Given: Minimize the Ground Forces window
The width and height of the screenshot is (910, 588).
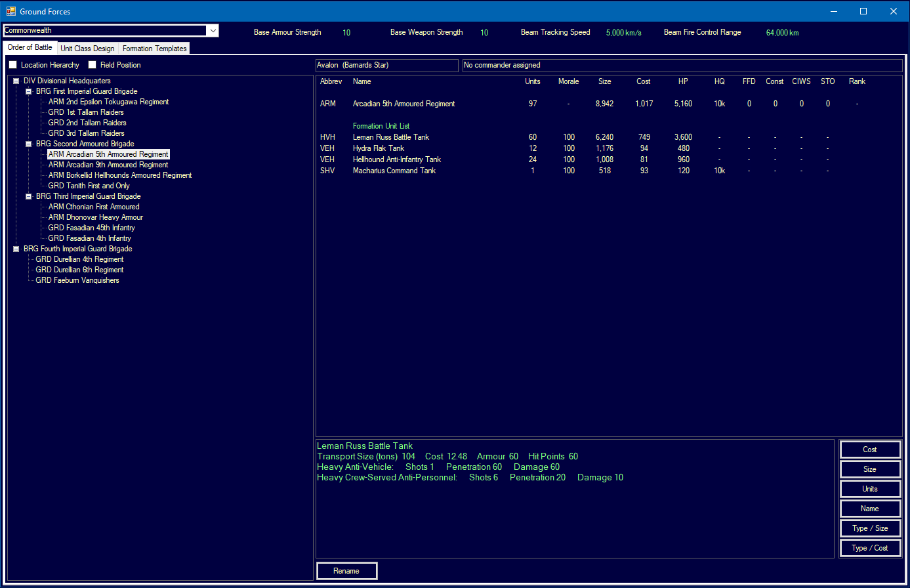Looking at the screenshot, I should (833, 11).
